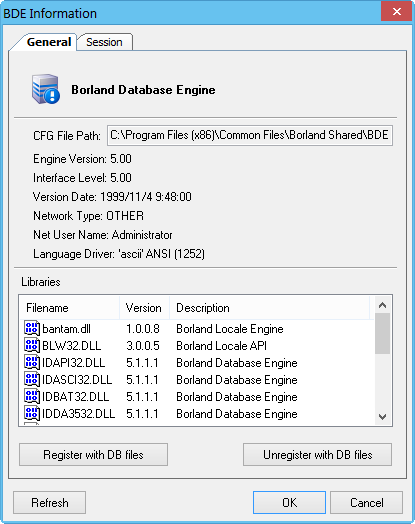The image size is (415, 524).
Task: Click the libraries list scroll up arrow
Action: tap(383, 305)
